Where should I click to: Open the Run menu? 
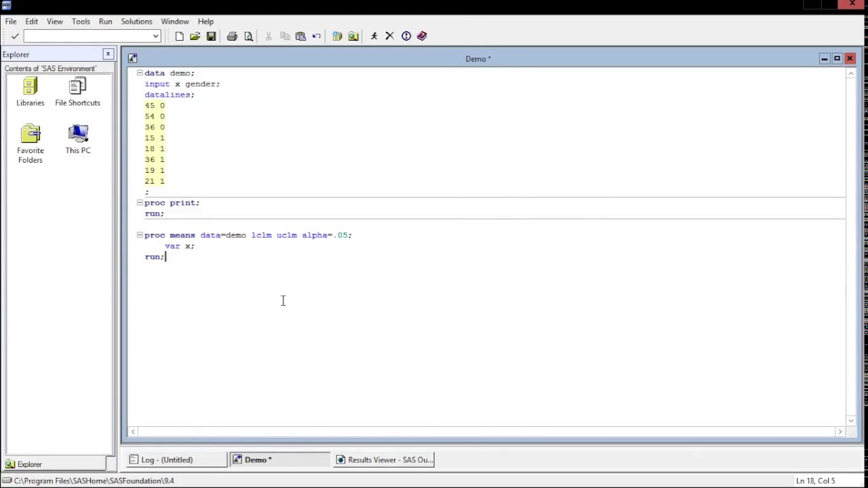(105, 22)
